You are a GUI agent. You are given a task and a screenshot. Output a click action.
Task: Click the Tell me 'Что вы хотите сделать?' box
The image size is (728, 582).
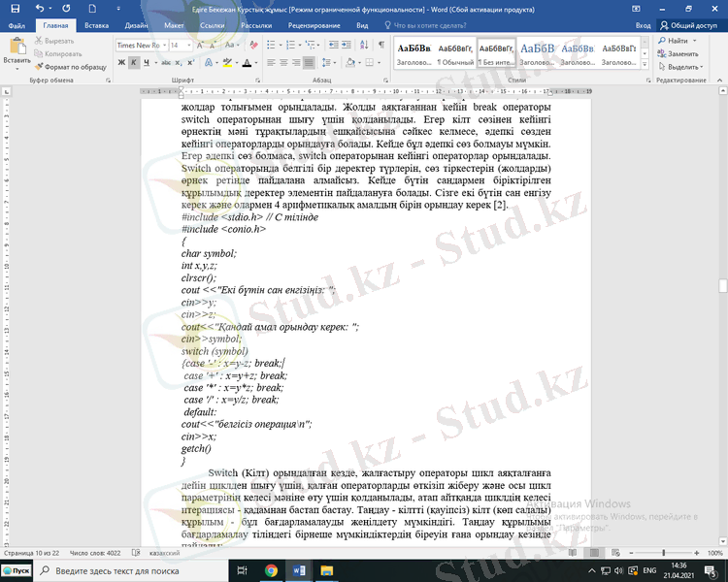click(x=425, y=25)
